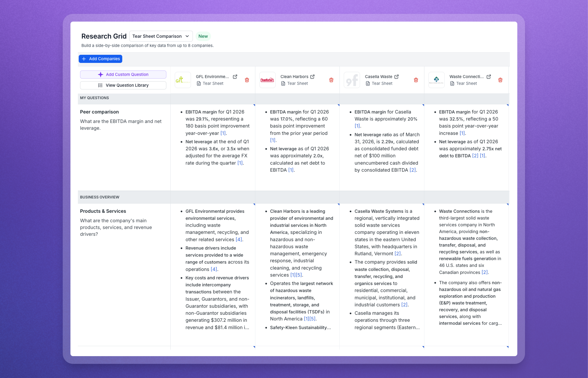Open citation [1] after Clean Harbors prior year period
This screenshot has width=588, height=378.
273,140
